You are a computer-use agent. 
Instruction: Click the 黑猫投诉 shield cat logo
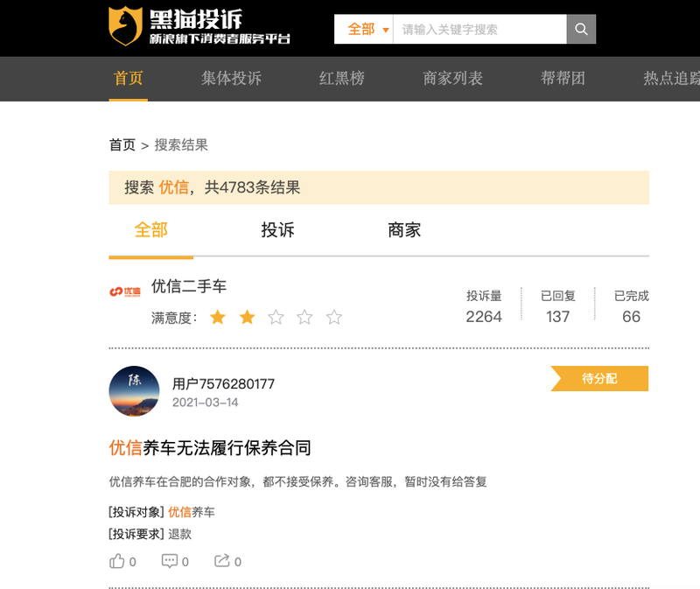[x=125, y=26]
